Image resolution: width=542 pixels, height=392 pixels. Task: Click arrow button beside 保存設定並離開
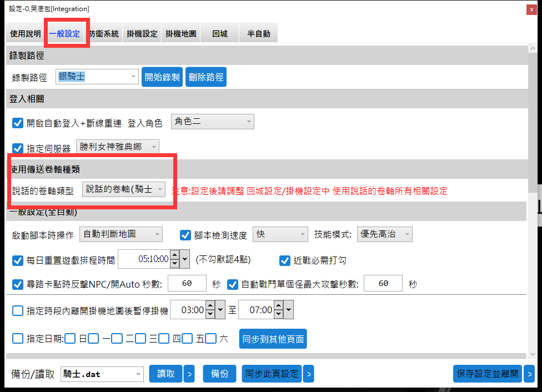pyautogui.click(x=529, y=374)
